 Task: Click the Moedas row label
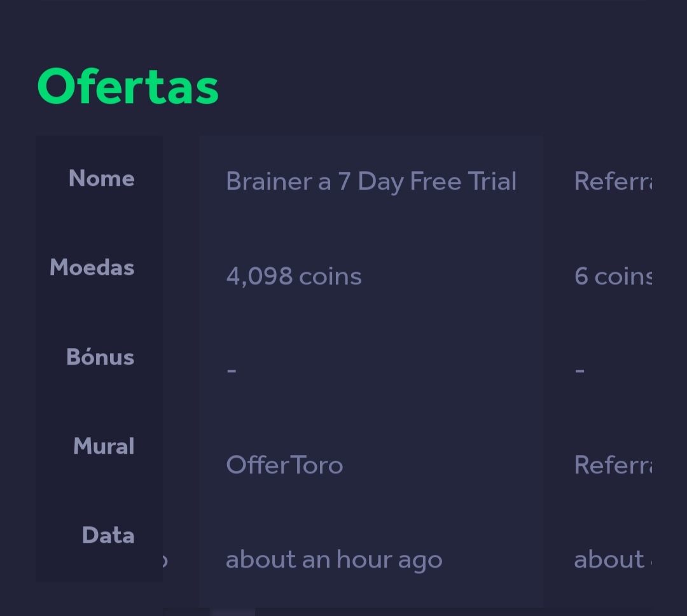point(92,268)
